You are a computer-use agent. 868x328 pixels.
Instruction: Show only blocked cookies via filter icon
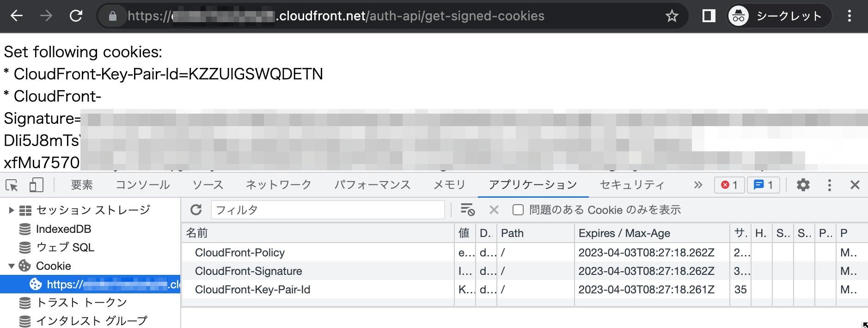(x=467, y=210)
